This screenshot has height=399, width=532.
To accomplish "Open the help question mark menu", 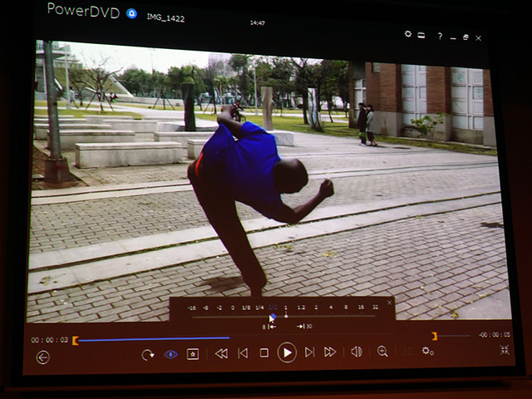I will [x=440, y=37].
